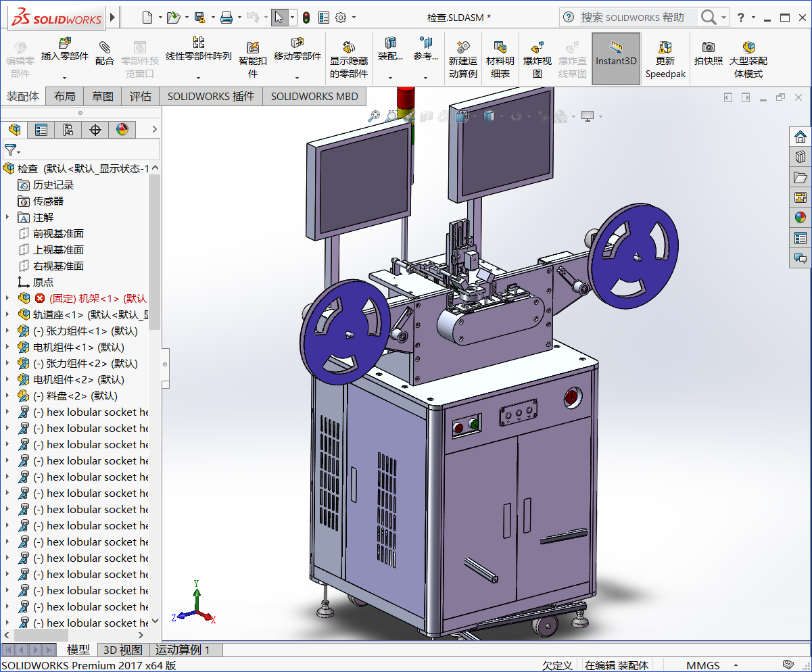Screen dimensions: 812x672
Task: Open the Save dropdown arrow
Action: pyautogui.click(x=213, y=18)
